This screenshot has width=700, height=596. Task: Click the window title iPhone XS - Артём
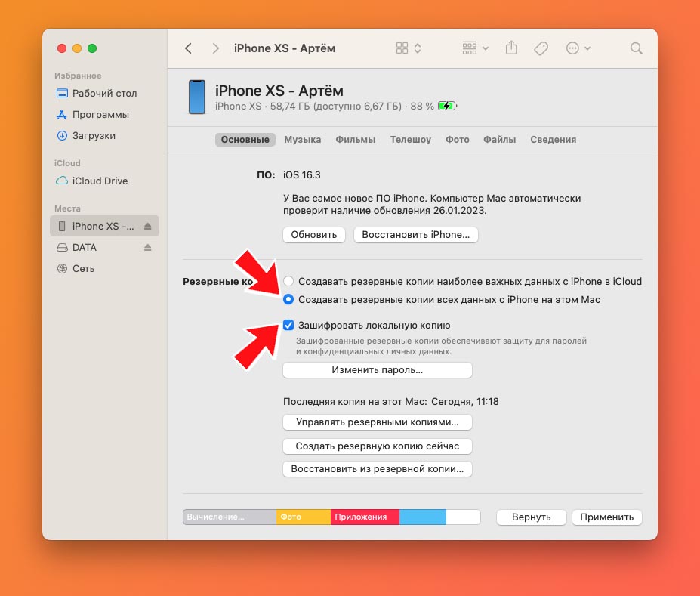pyautogui.click(x=285, y=48)
